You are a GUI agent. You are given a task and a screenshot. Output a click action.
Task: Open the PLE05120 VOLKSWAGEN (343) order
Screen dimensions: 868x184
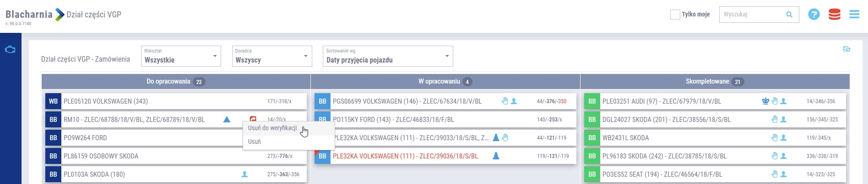point(106,101)
